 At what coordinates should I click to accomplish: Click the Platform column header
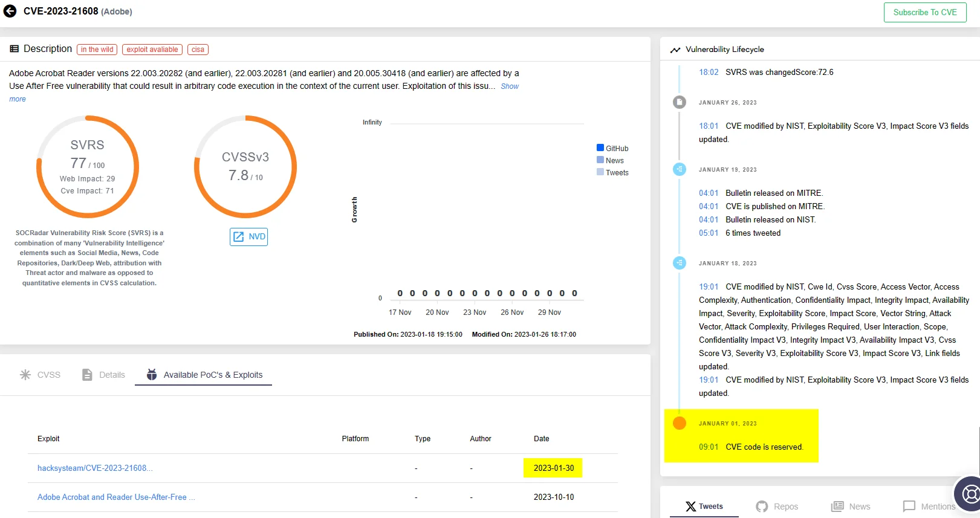(x=355, y=439)
